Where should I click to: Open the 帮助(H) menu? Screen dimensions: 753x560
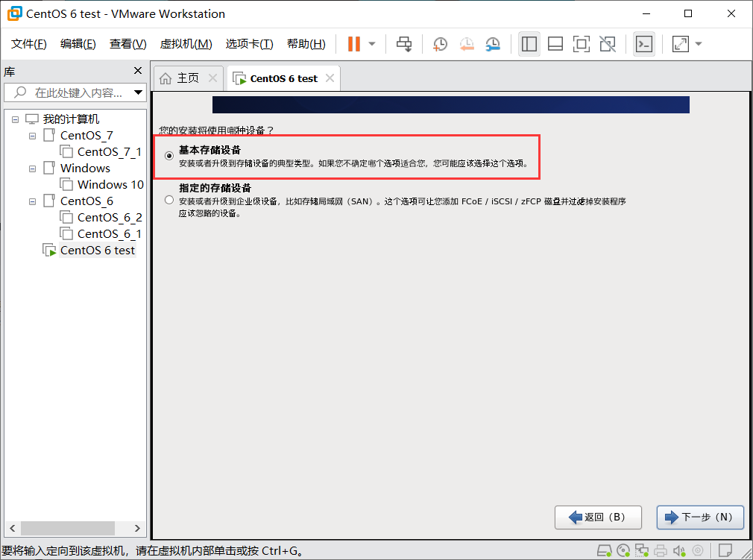click(x=306, y=44)
